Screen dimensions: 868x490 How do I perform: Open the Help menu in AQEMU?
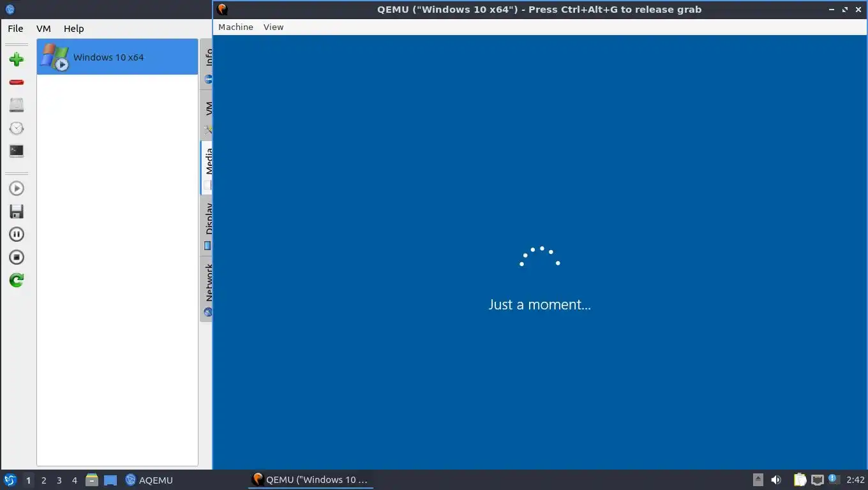(73, 29)
